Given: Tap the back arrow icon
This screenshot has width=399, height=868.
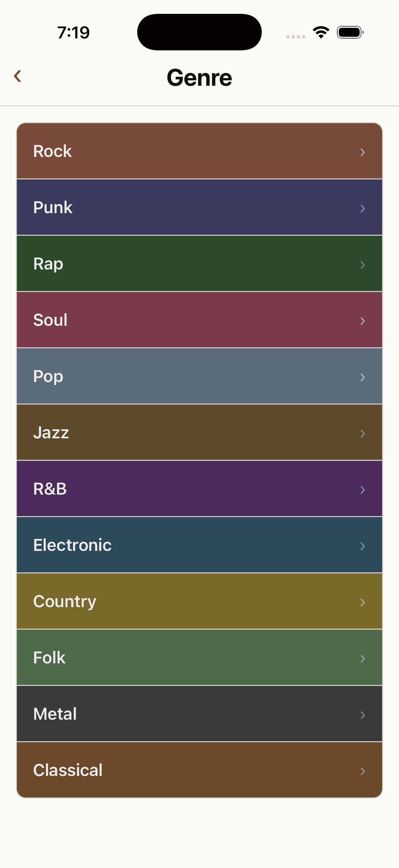Looking at the screenshot, I should tap(18, 76).
